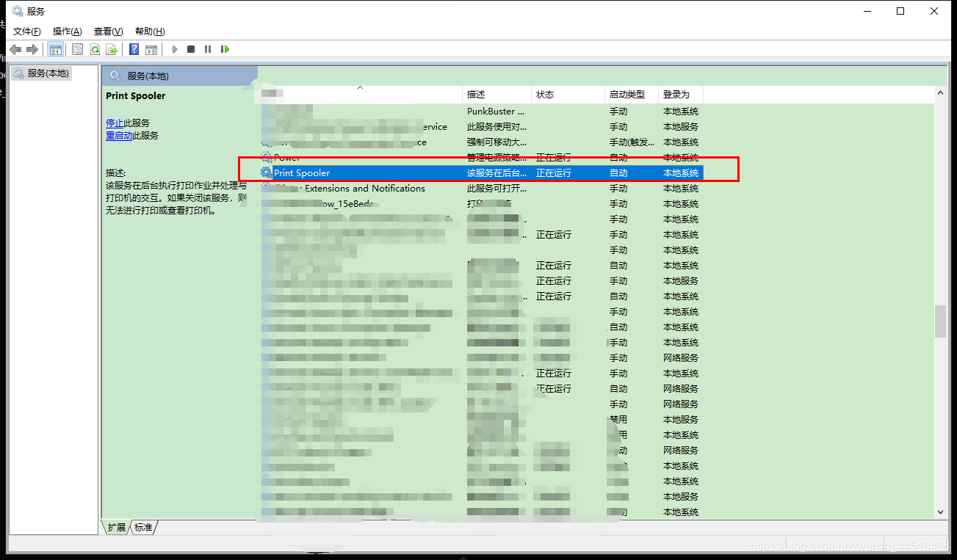Go forward using the toolbar's right arrow
The image size is (957, 560).
coord(32,49)
